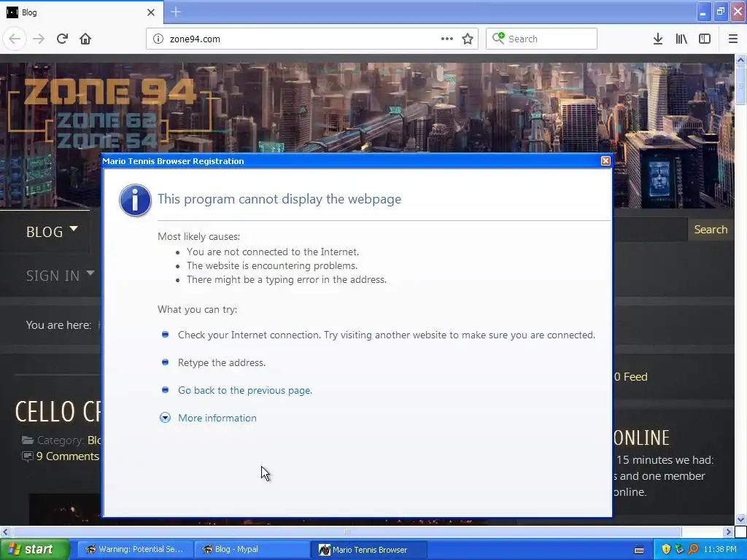This screenshot has width=747, height=560.
Task: Open the 9 Comments link
Action: coord(68,456)
